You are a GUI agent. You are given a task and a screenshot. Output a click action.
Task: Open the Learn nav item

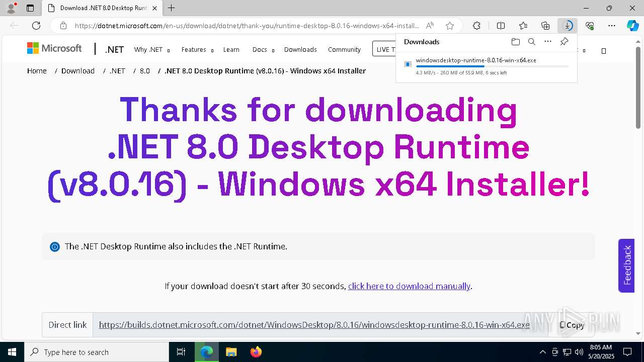(231, 49)
